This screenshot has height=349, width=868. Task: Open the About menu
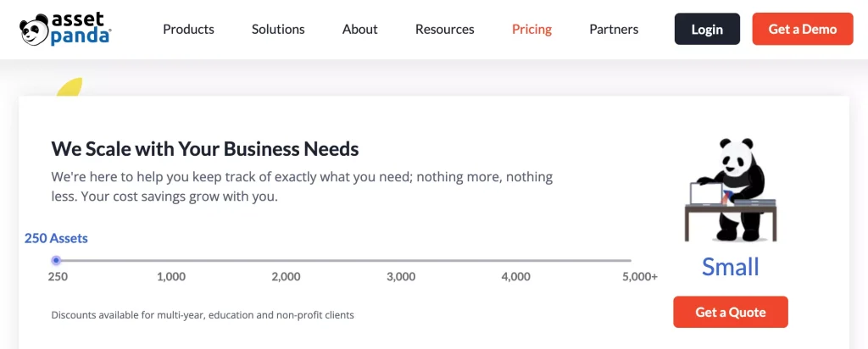(x=359, y=30)
